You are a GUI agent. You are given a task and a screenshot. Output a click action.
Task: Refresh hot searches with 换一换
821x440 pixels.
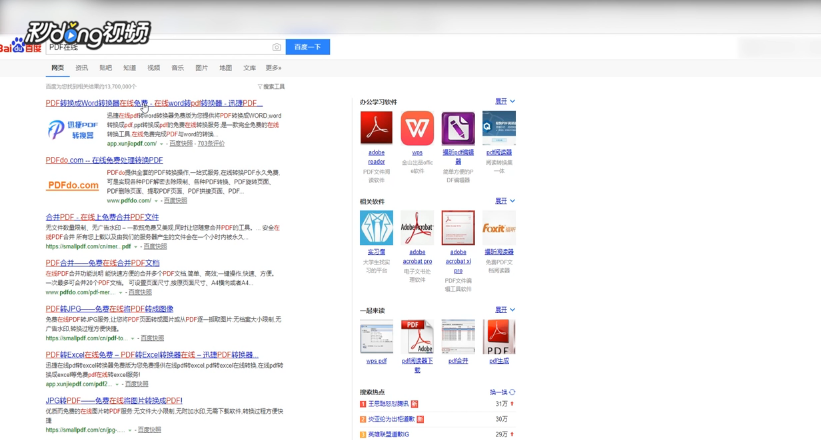pyautogui.click(x=503, y=392)
